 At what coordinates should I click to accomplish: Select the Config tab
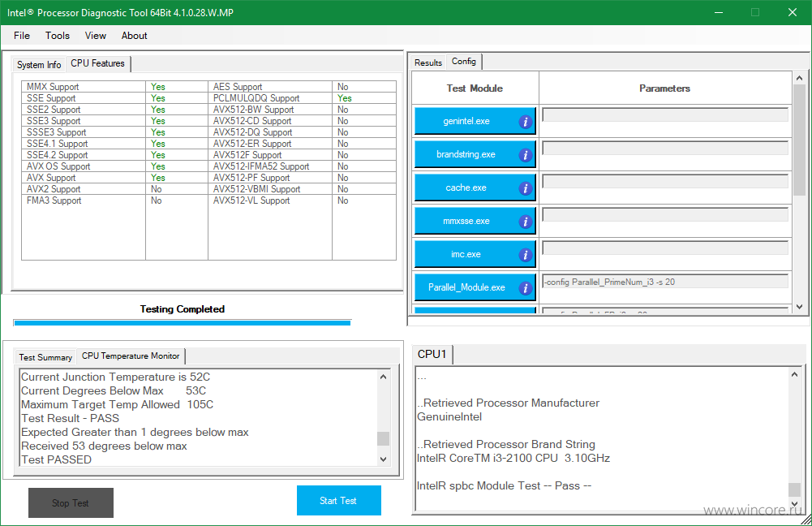pos(463,61)
